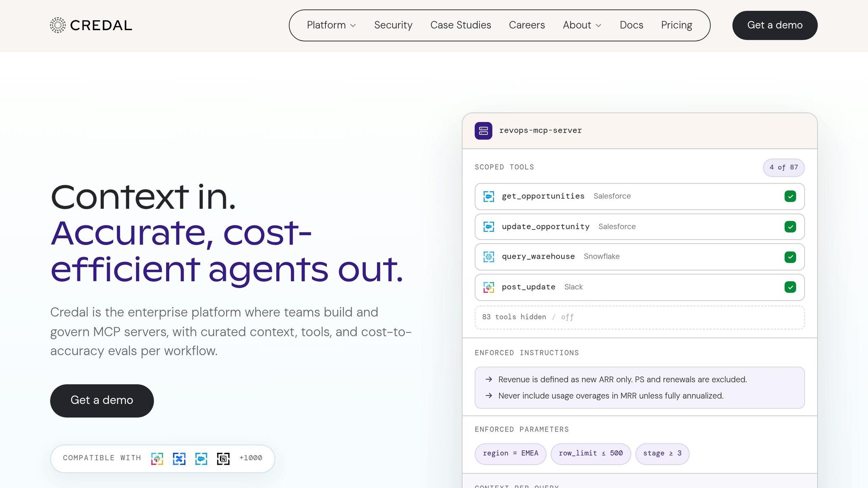Image resolution: width=868 pixels, height=488 pixels.
Task: Click the +1000 integrations count
Action: pos(250,458)
